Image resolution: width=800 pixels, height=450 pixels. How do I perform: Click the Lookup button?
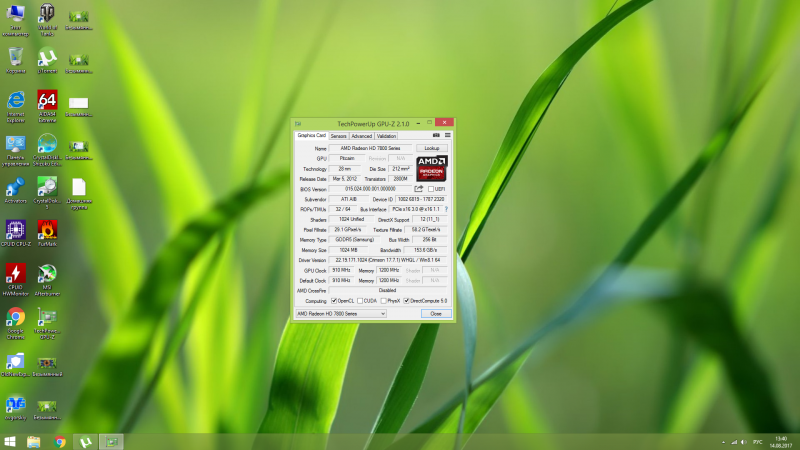pos(432,148)
